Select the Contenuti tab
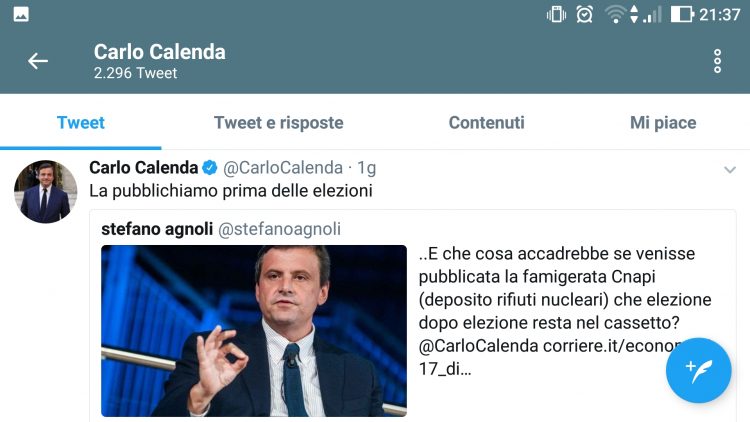Image resolution: width=750 pixels, height=422 pixels. pyautogui.click(x=486, y=123)
